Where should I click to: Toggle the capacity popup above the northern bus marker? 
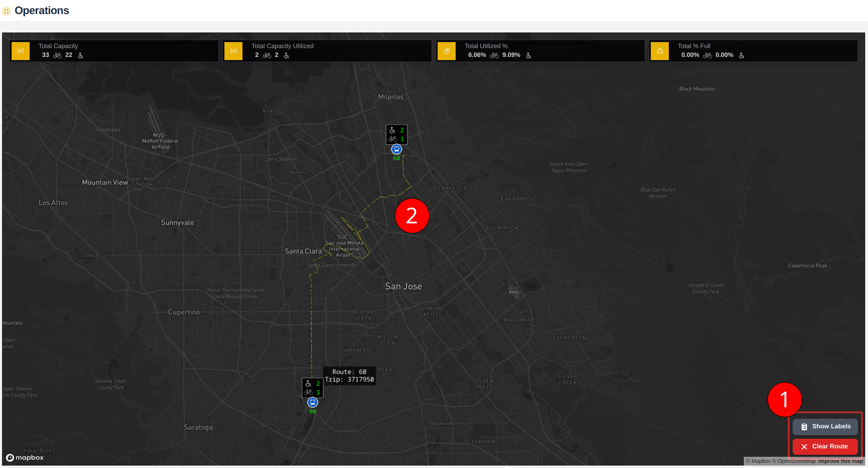coord(396,134)
